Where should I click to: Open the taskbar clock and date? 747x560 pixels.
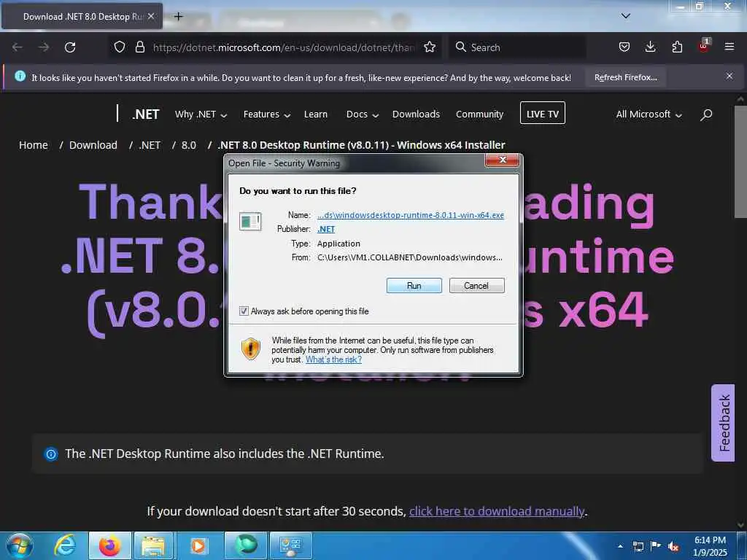tap(710, 546)
